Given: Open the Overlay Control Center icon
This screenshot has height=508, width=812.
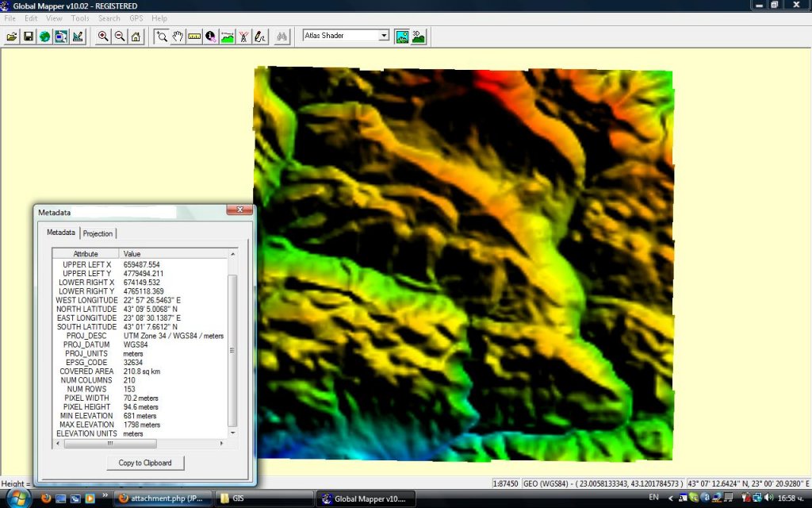Looking at the screenshot, I should pyautogui.click(x=61, y=37).
